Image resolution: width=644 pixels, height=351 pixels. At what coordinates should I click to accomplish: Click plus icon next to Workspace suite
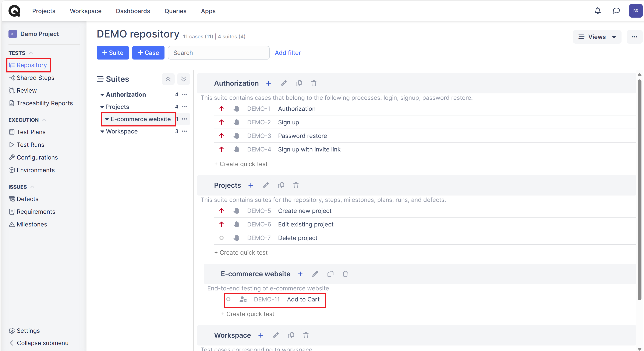pyautogui.click(x=261, y=335)
